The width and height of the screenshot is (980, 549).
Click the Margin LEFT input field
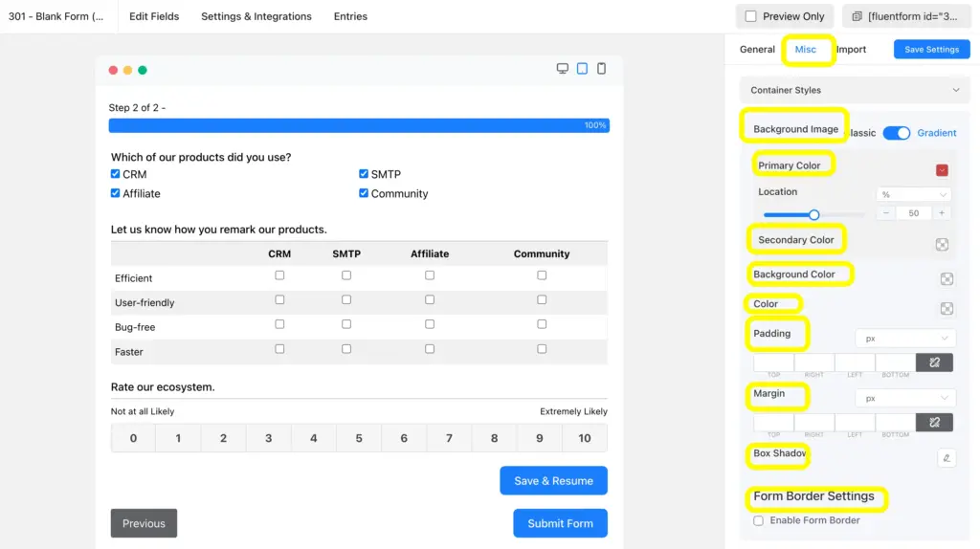(855, 422)
